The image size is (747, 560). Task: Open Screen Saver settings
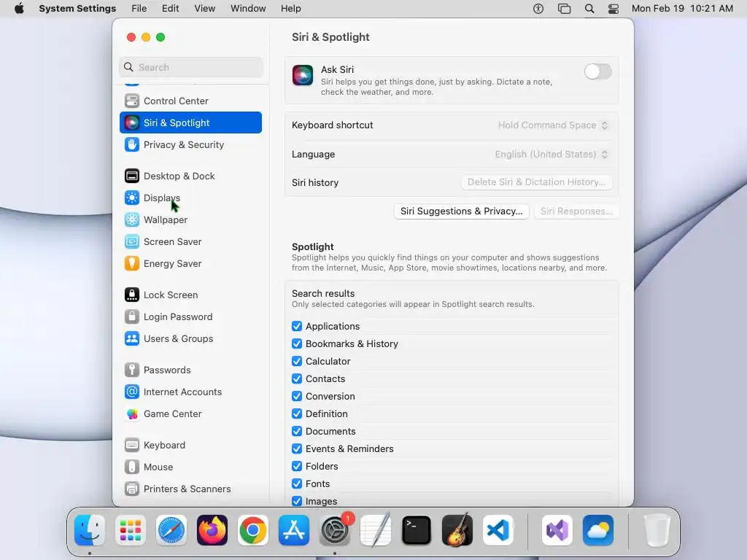[x=190, y=242]
